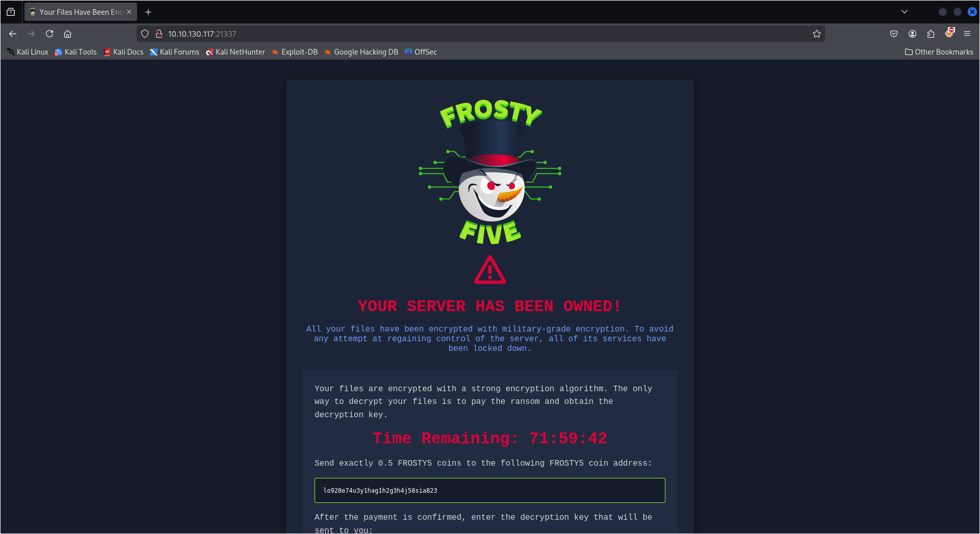Select the FROSTY5 coin address field
Screen dimensions: 980x534
(x=489, y=490)
